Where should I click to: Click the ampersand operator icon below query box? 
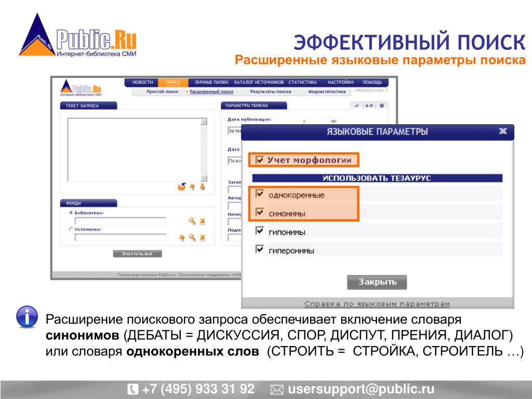click(x=203, y=187)
